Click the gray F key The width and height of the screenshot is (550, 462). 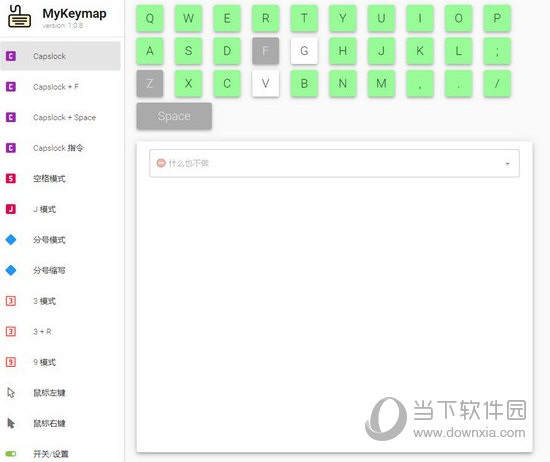(266, 51)
